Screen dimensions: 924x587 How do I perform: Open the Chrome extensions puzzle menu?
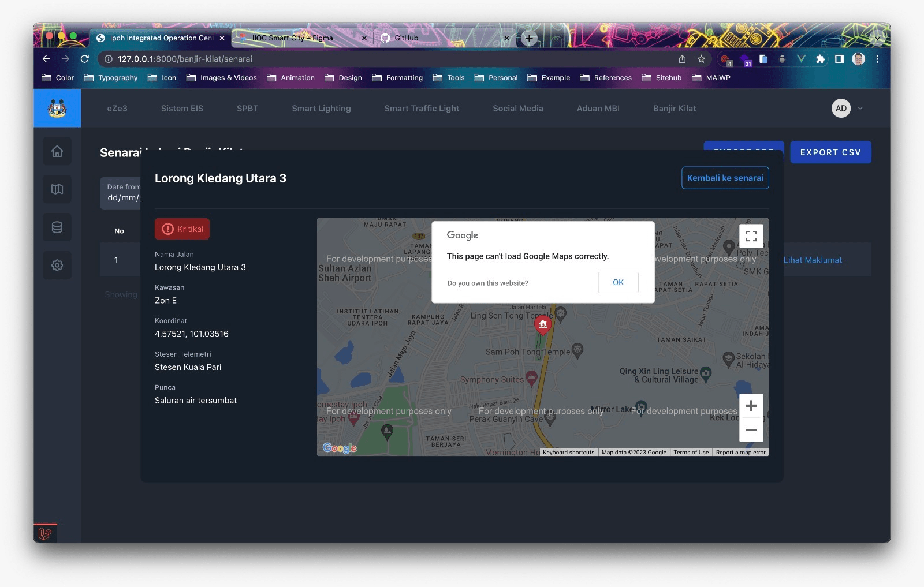tap(819, 58)
